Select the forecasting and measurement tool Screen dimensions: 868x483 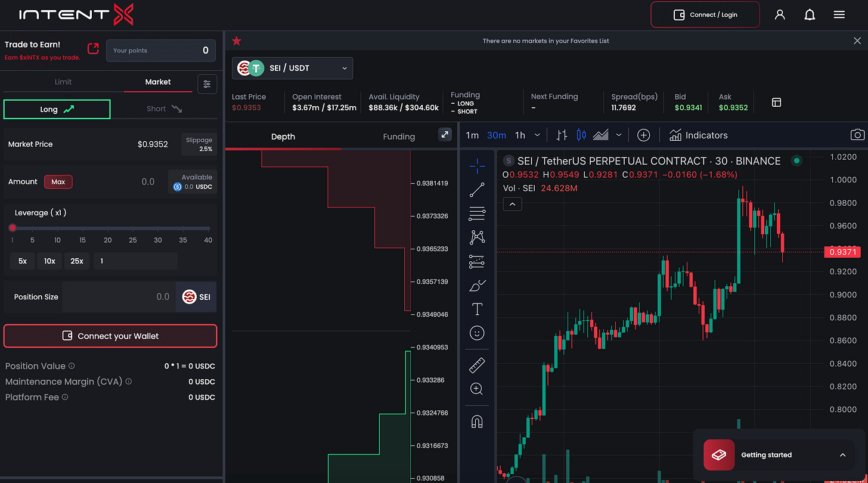tap(477, 261)
